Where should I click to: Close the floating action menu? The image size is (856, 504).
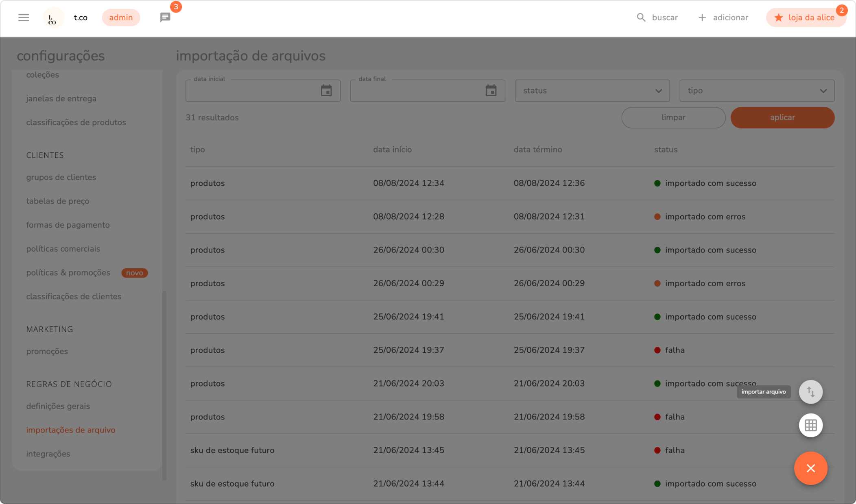point(810,468)
